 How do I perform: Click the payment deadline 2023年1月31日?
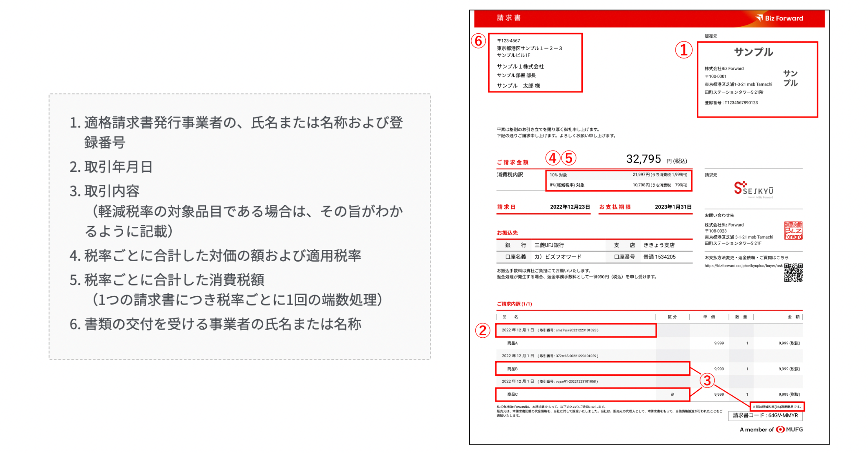(673, 207)
